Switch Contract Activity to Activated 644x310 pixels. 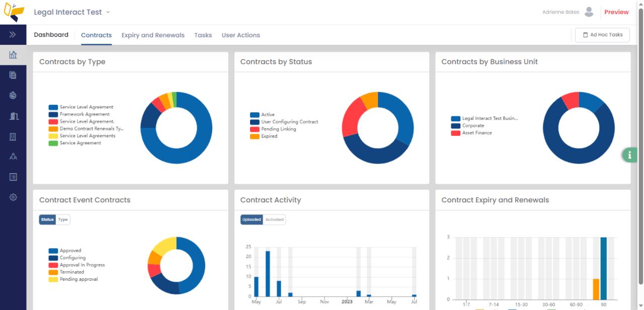coord(274,219)
